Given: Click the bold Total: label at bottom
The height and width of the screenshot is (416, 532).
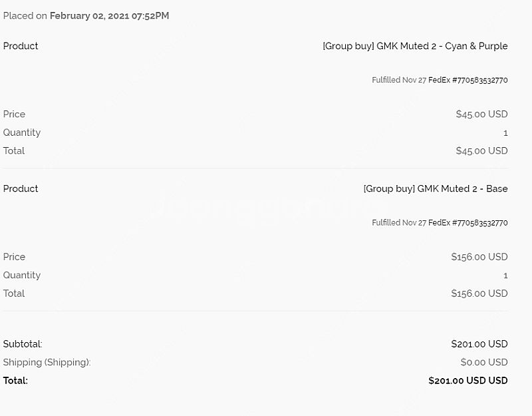Looking at the screenshot, I should pos(15,380).
